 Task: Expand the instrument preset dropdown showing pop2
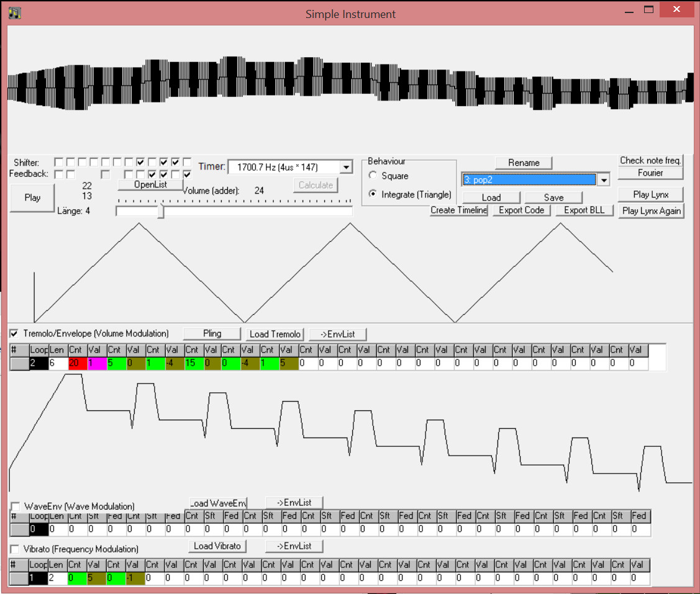point(602,179)
